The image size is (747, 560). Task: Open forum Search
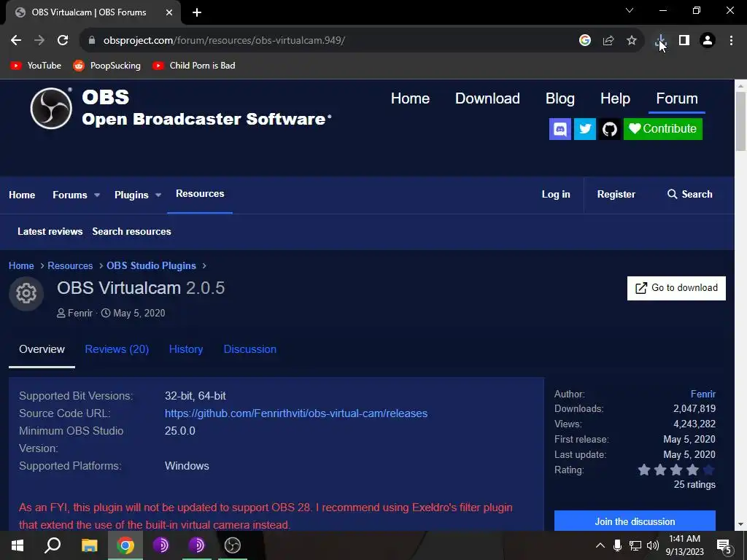coord(690,194)
